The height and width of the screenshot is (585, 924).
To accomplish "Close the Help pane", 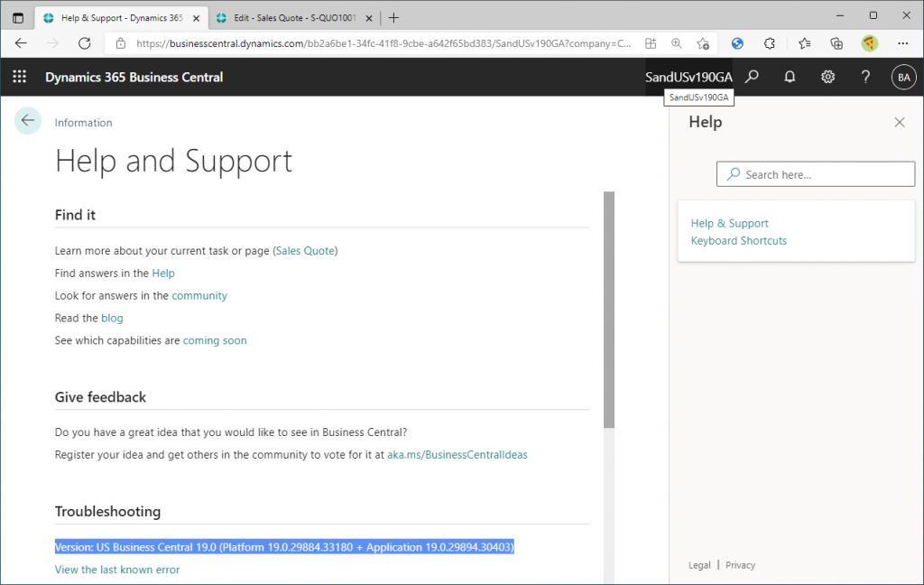I will (900, 122).
